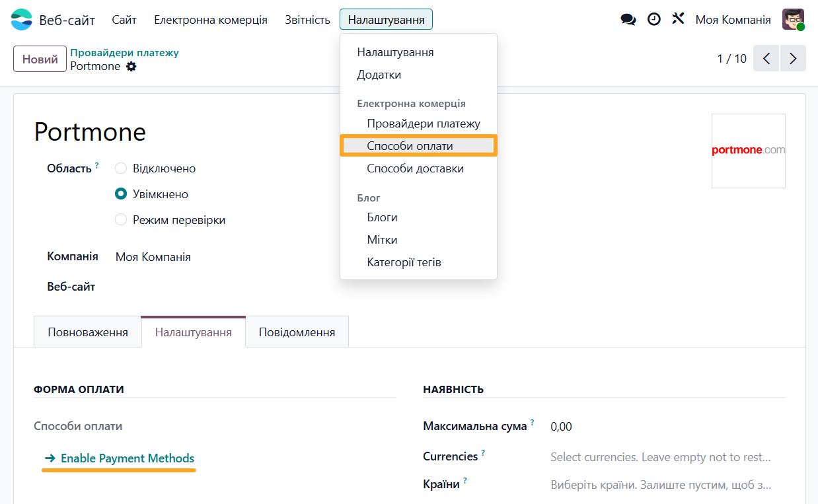
Task: Open the activities clock icon
Action: [x=653, y=19]
